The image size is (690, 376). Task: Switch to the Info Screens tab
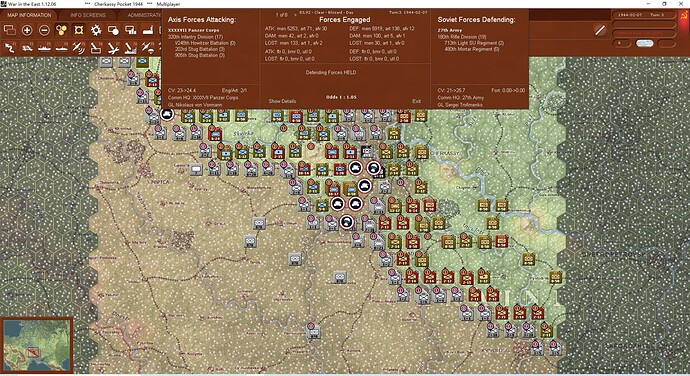(x=88, y=15)
